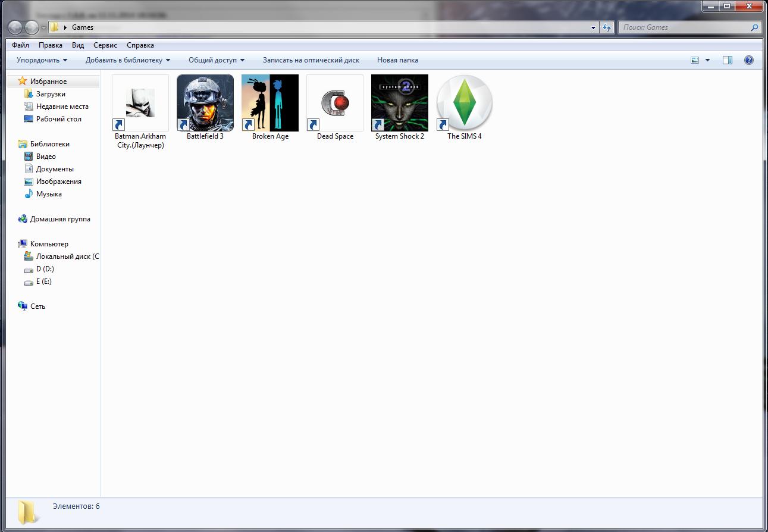Click the refresh button in address bar
Viewport: 768px width, 532px height.
607,27
